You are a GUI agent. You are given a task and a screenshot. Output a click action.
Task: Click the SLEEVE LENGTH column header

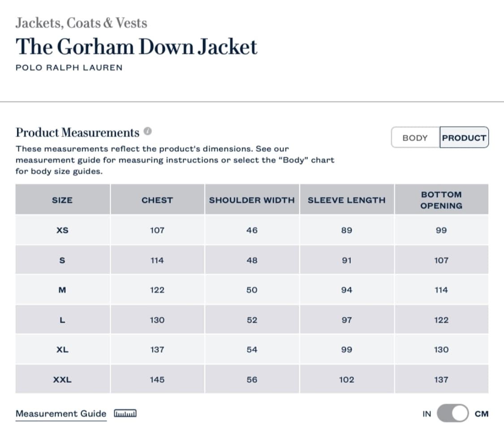coord(346,200)
